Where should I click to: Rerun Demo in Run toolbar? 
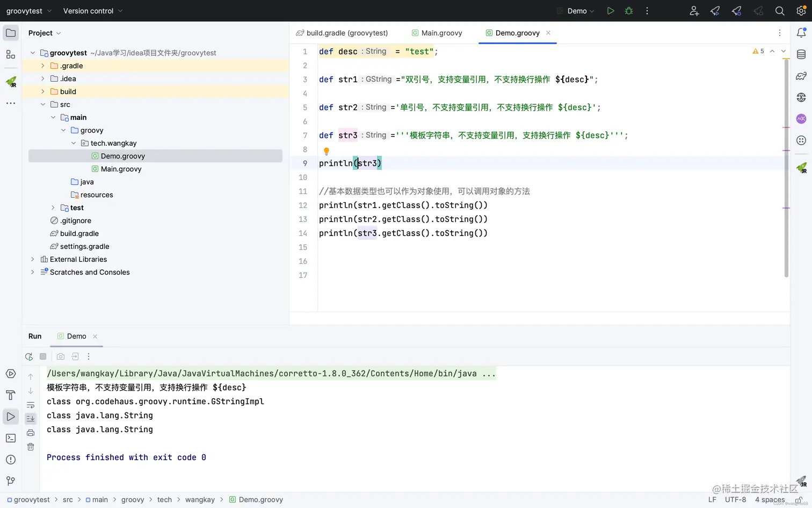pos(29,356)
